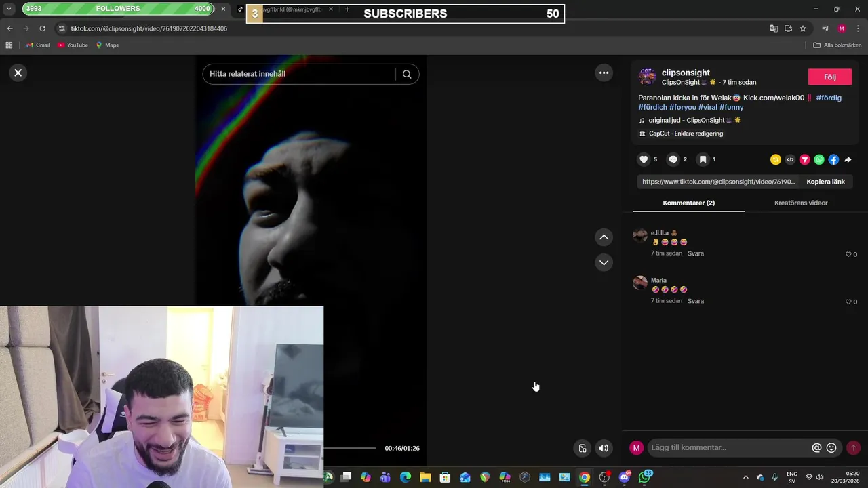Click the search magnifier icon

point(407,74)
